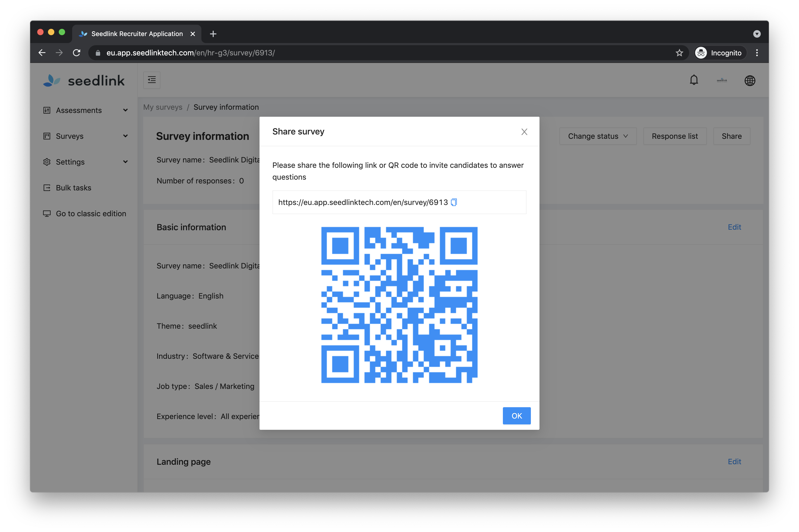Click the Landing page section heading
The height and width of the screenshot is (532, 799).
pos(183,462)
